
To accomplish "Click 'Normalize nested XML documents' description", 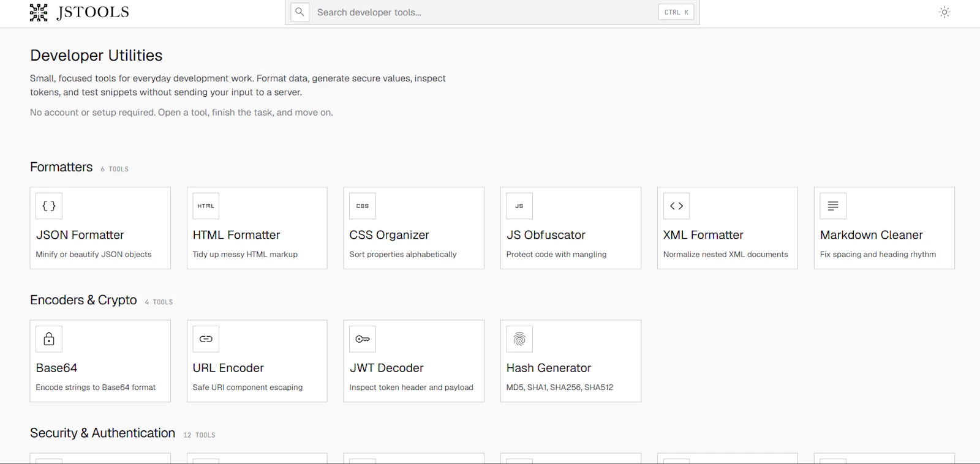I will click(725, 254).
